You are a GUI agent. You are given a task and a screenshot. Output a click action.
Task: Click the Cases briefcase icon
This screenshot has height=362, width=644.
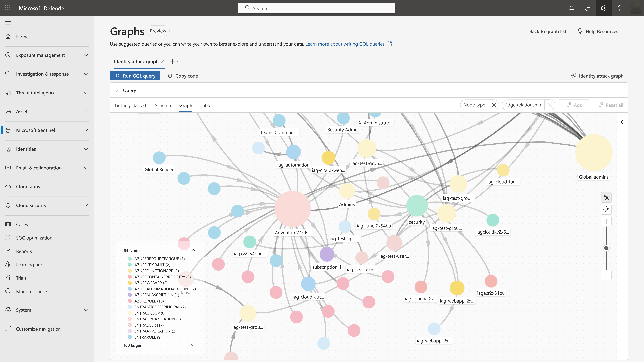pos(8,224)
